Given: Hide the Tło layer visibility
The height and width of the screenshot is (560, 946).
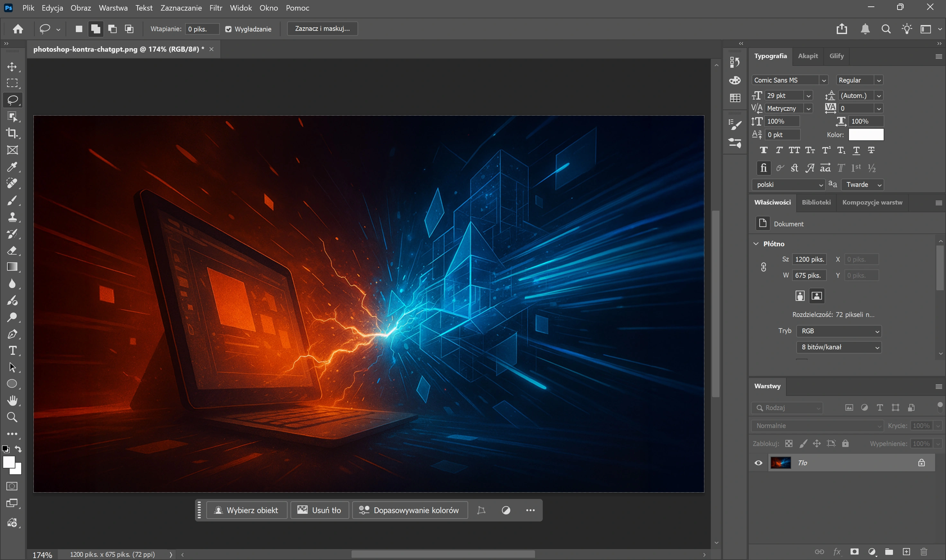Looking at the screenshot, I should pyautogui.click(x=758, y=463).
